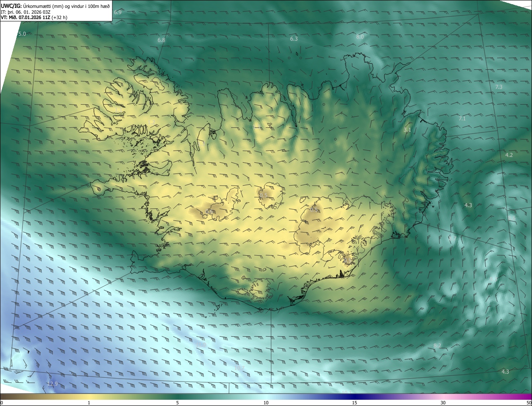
Task: Click the 50 tick on the color scale
Action: click(x=529, y=403)
